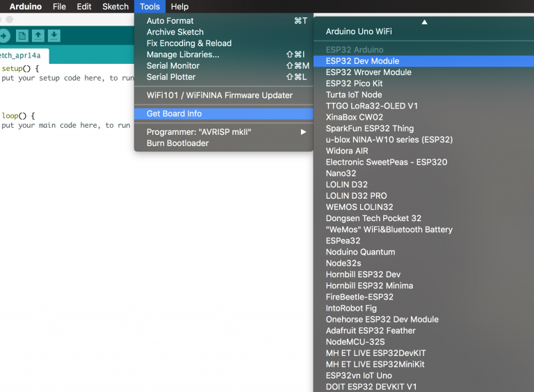Click WiFi101 / WiFiNINA Firmware Updater
Screen dimensions: 534x392
(220, 95)
